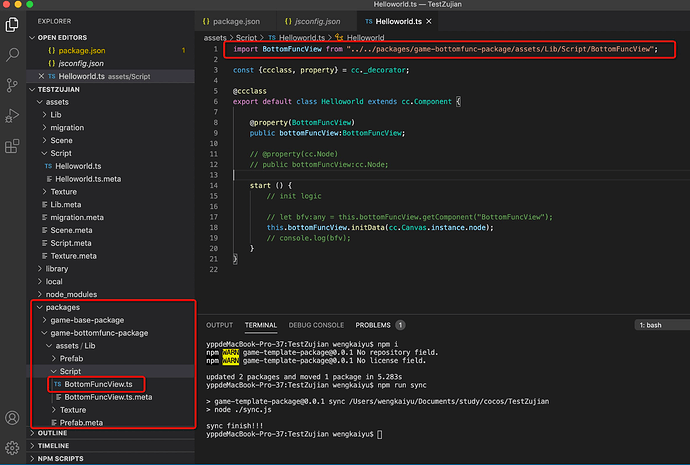Click initData call on line 18

[367, 228]
